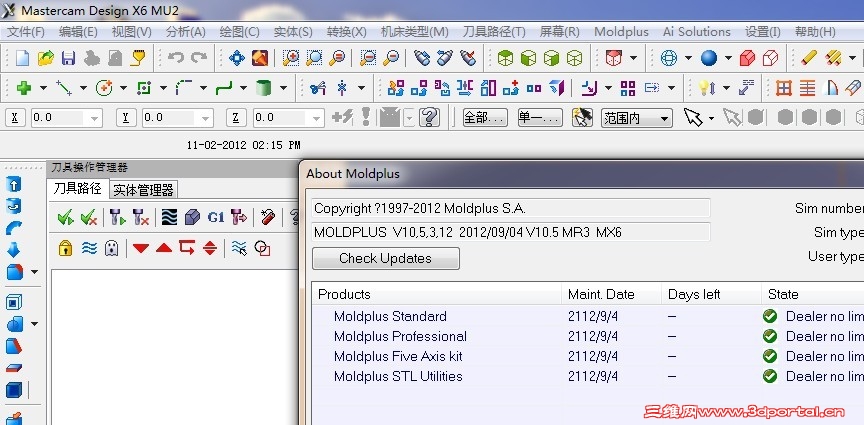The height and width of the screenshot is (425, 864).
Task: Click the Y coordinate label button
Action: (126, 118)
